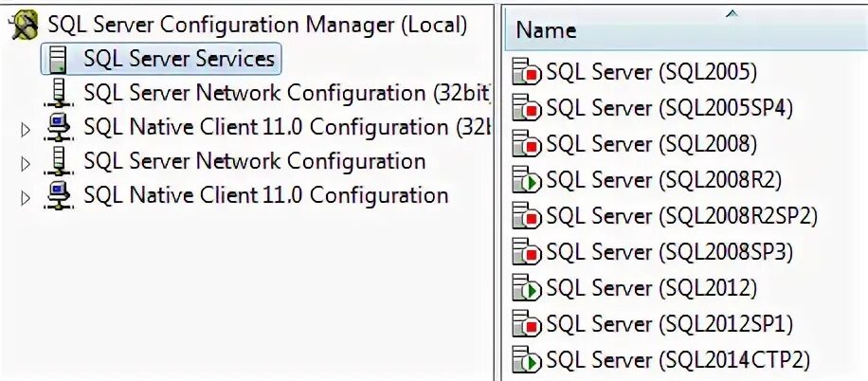868x381 pixels.
Task: Select the last SQL Native Client 11.0 Configuration label
Action: 265,196
